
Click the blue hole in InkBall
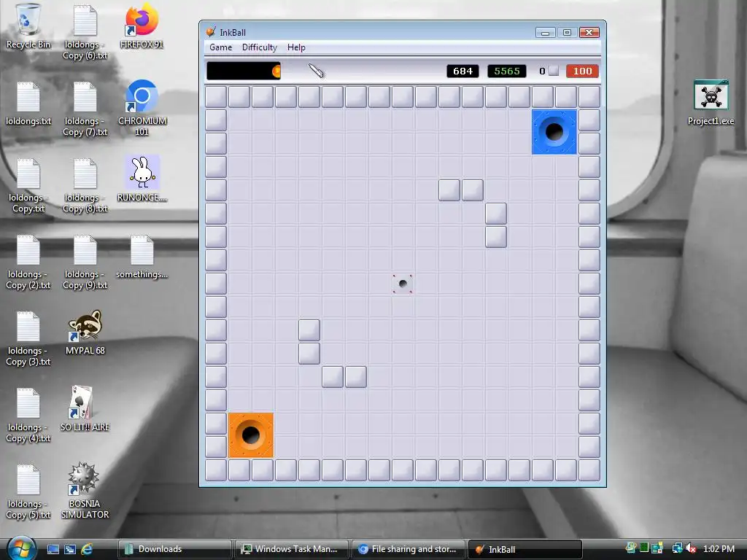(x=554, y=132)
